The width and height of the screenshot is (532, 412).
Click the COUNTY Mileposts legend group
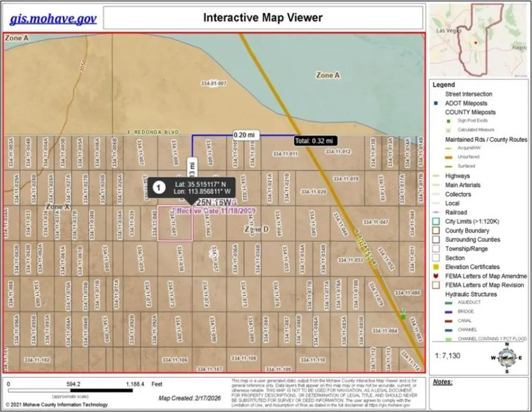(x=470, y=112)
